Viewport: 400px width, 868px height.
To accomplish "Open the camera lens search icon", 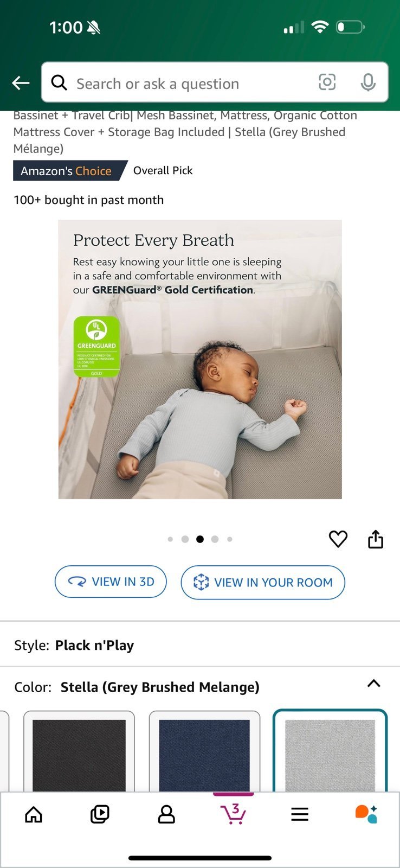I will [327, 82].
